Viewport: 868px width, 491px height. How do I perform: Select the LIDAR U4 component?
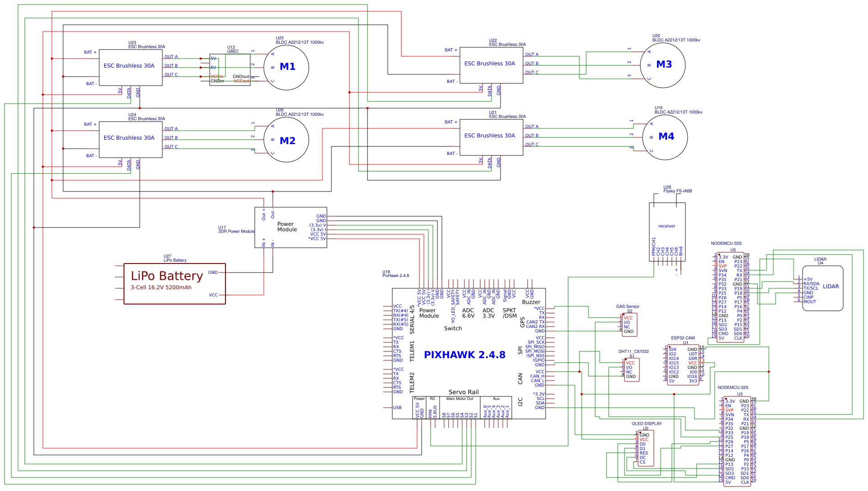(x=823, y=288)
